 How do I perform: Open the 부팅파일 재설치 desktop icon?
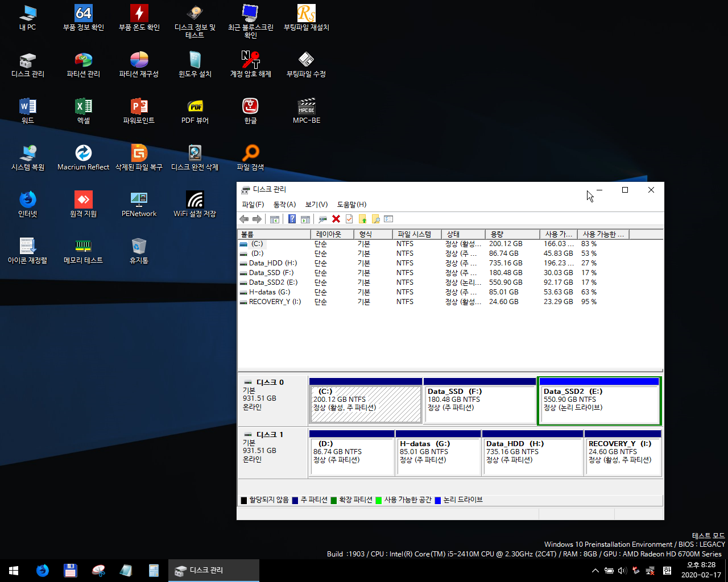(307, 18)
